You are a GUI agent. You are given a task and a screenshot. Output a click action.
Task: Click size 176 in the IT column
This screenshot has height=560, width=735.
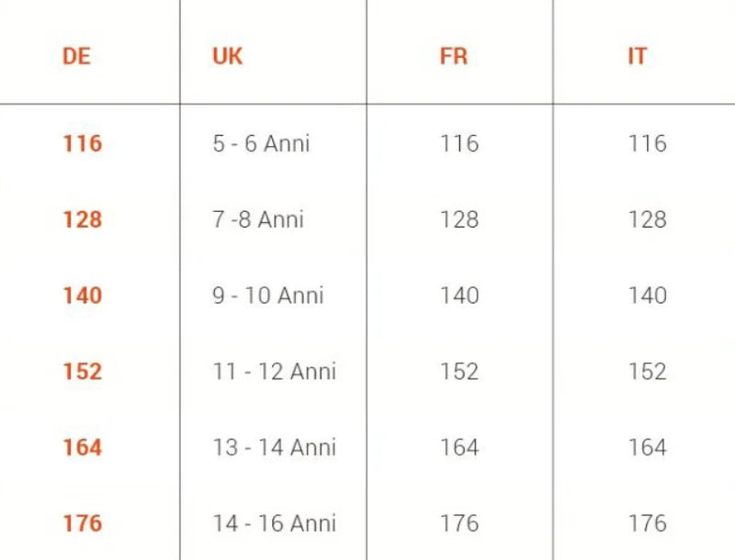click(647, 523)
